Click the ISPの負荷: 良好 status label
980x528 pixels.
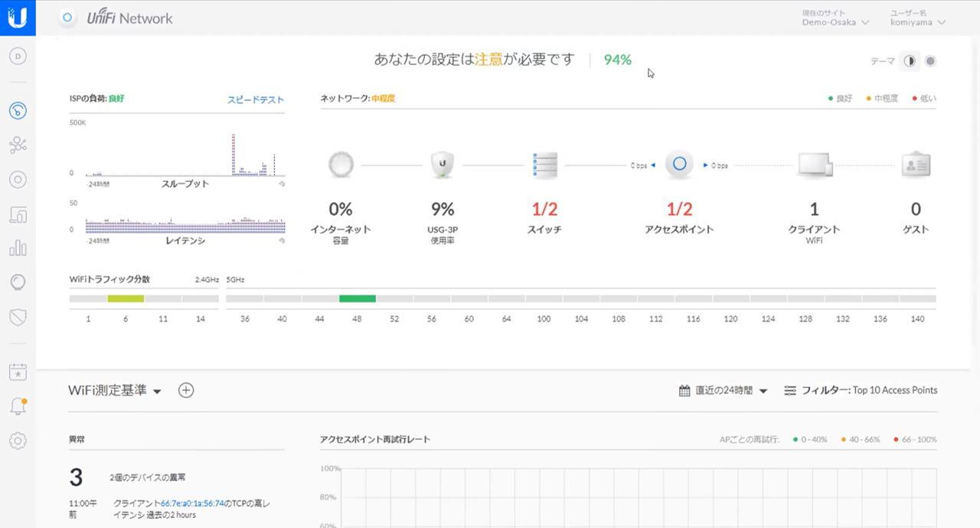96,99
